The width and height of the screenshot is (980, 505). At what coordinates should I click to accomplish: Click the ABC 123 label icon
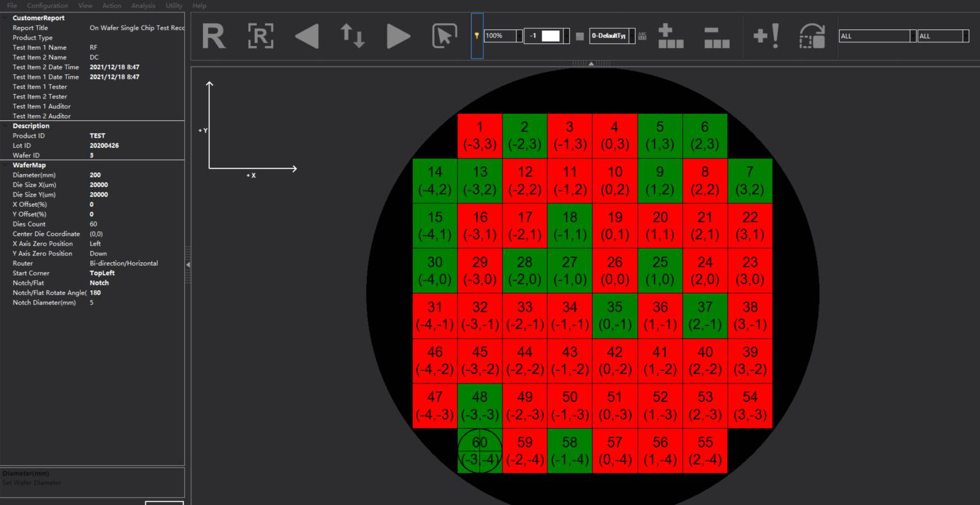pos(643,36)
